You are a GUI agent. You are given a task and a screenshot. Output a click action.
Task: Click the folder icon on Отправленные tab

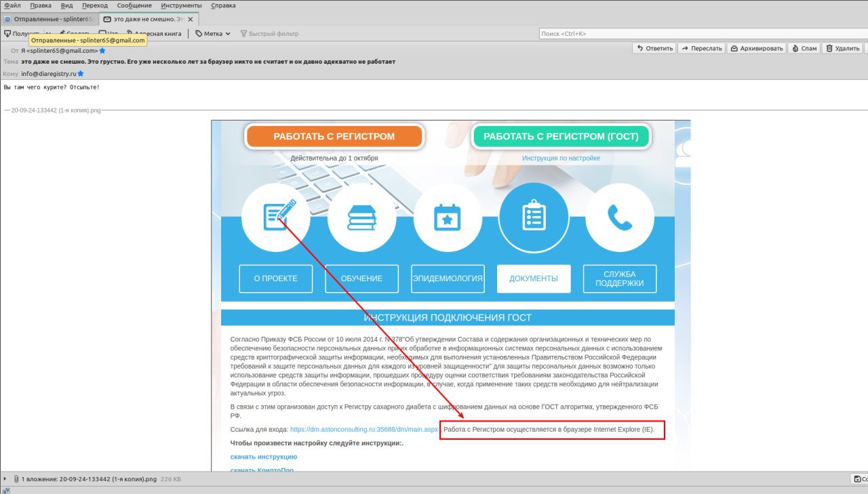tap(7, 19)
